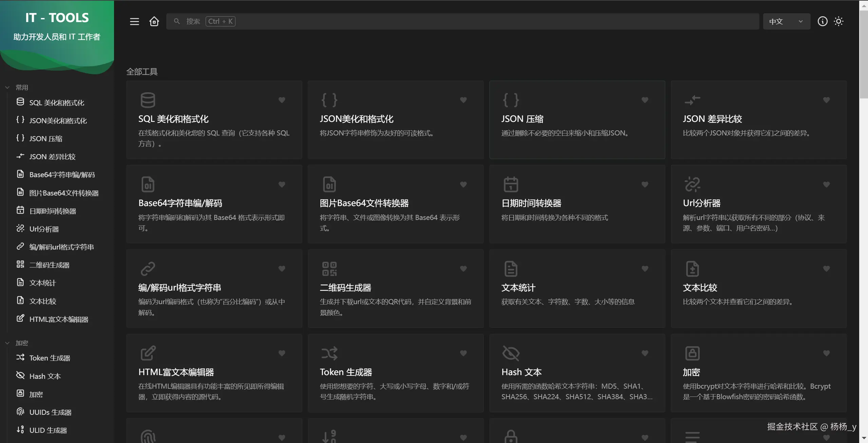Favorite the JSON 压缩 card
Screen dimensions: 868x443
pyautogui.click(x=645, y=100)
